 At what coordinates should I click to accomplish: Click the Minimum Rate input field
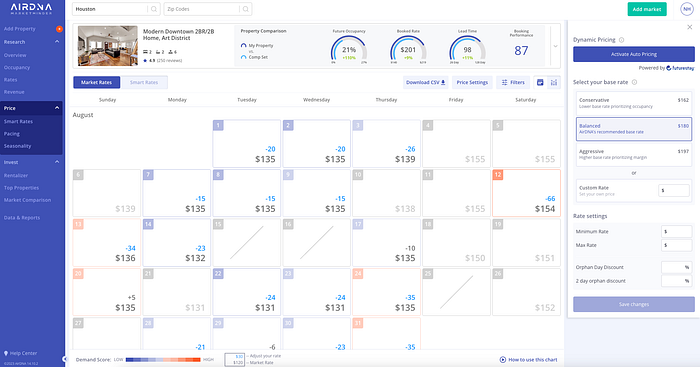[x=676, y=231]
